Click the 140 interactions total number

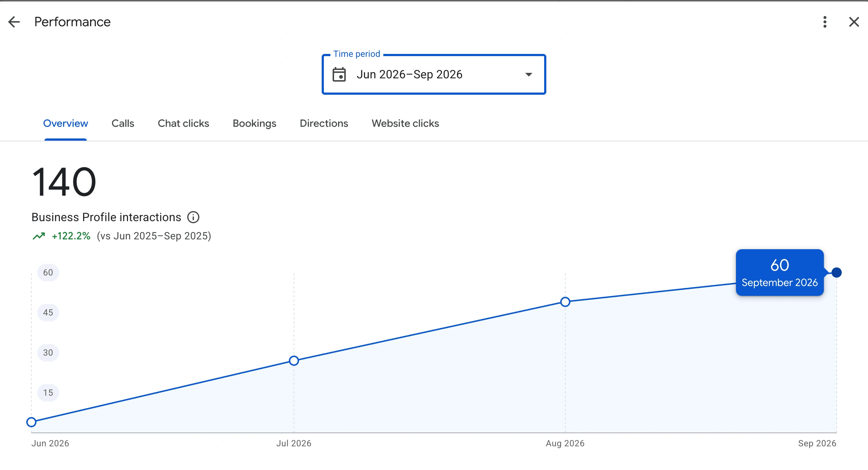(x=64, y=182)
